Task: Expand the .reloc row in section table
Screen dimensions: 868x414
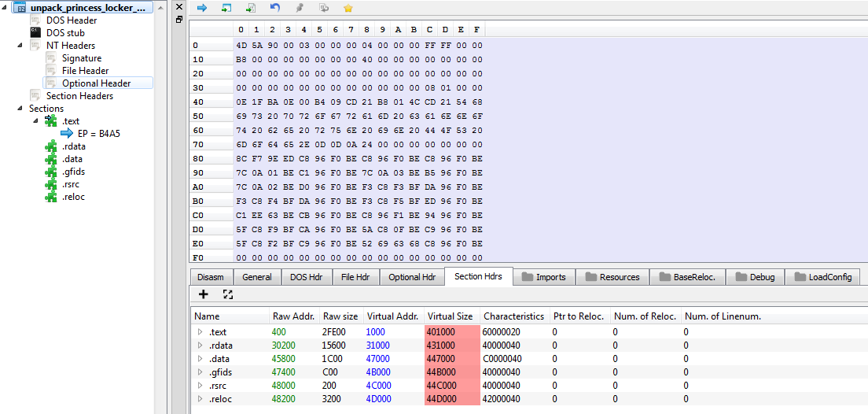Action: coord(200,398)
